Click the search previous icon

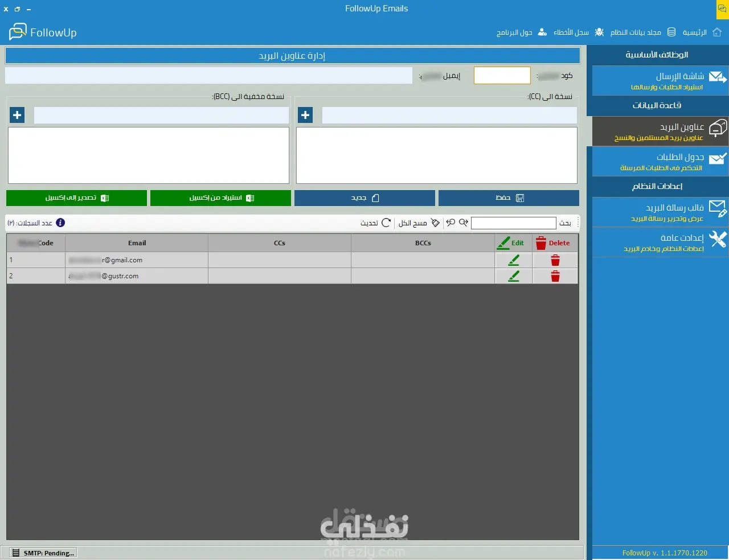click(x=450, y=223)
